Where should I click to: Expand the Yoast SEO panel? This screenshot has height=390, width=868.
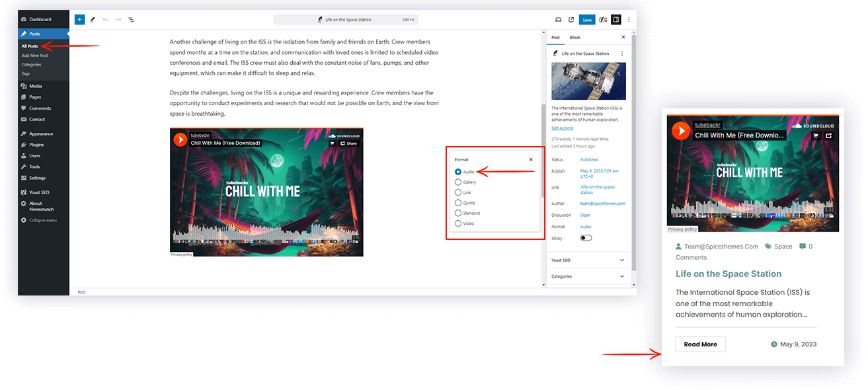[x=588, y=260]
